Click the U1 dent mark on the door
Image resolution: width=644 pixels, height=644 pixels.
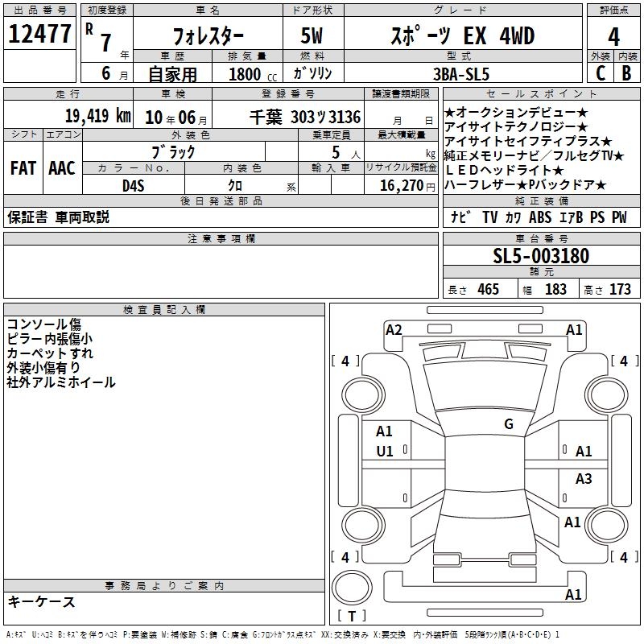point(385,452)
